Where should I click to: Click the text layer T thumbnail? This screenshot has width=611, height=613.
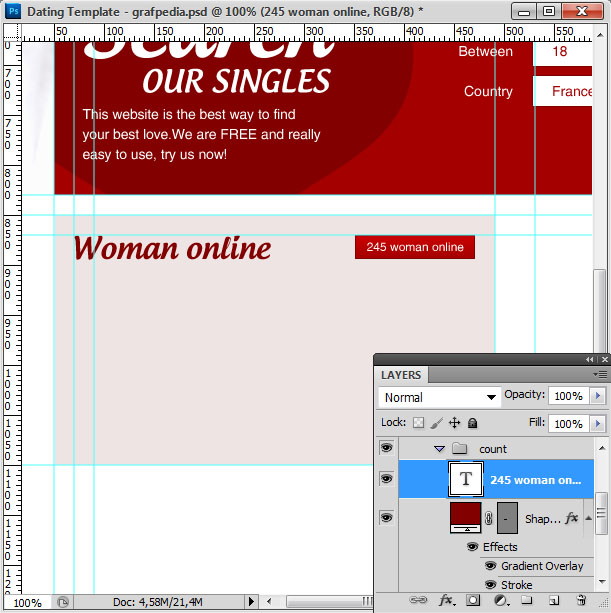point(466,479)
